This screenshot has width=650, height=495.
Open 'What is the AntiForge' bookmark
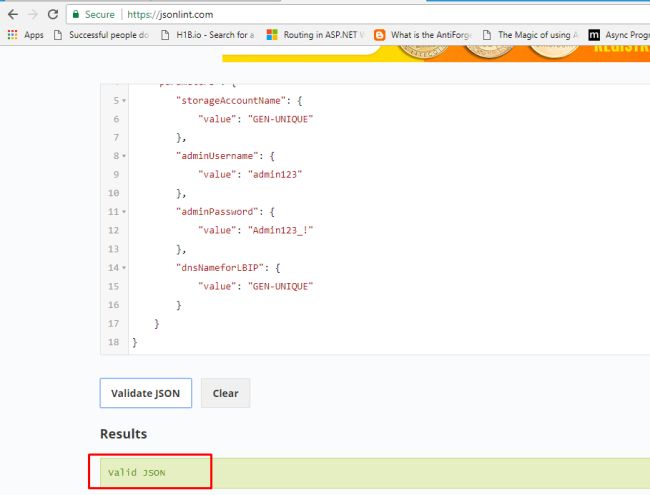(423, 35)
